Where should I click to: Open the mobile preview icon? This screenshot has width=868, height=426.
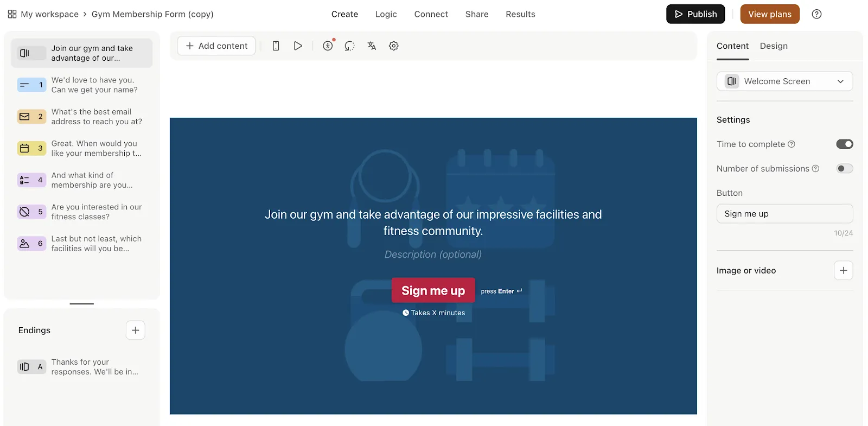point(276,46)
